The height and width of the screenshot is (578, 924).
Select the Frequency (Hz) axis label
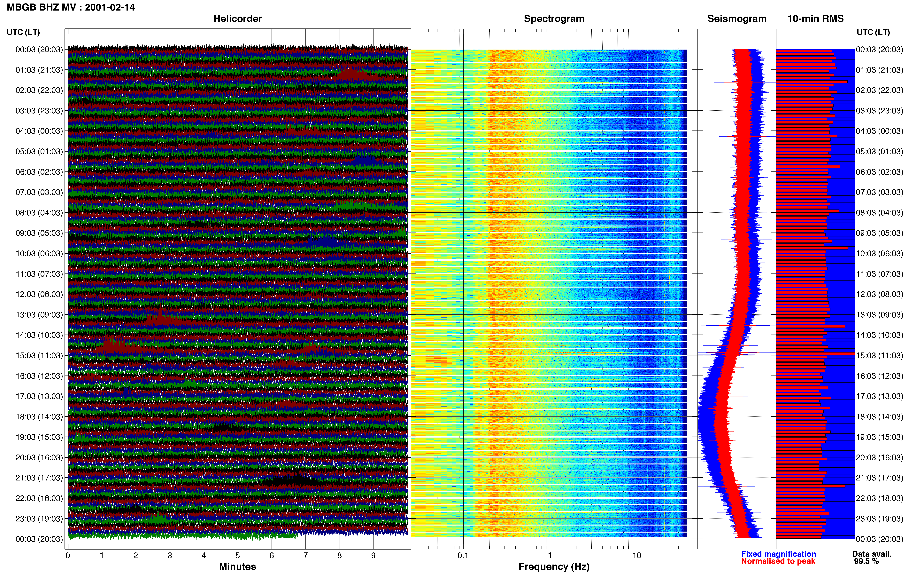[x=554, y=566]
